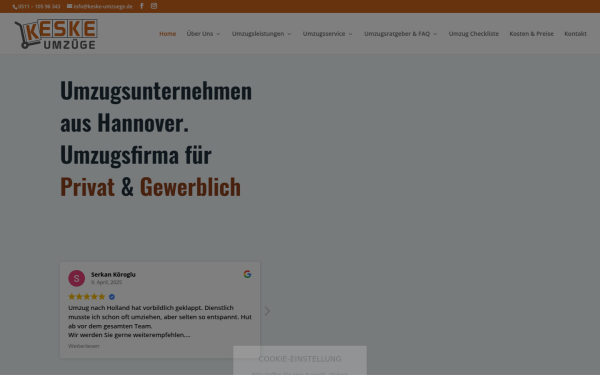This screenshot has height=375, width=600.
Task: Show next review with right arrow
Action: tap(267, 311)
